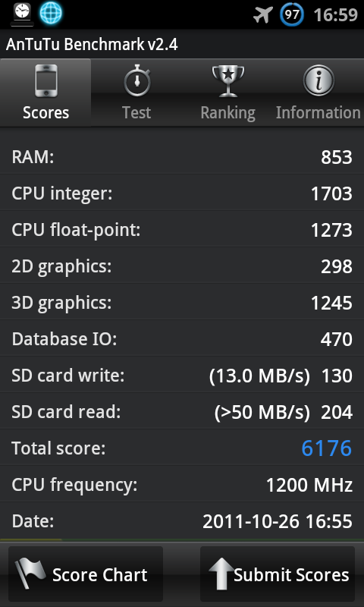Select the Total score 6176 value
The height and width of the screenshot is (607, 364).
point(327,448)
